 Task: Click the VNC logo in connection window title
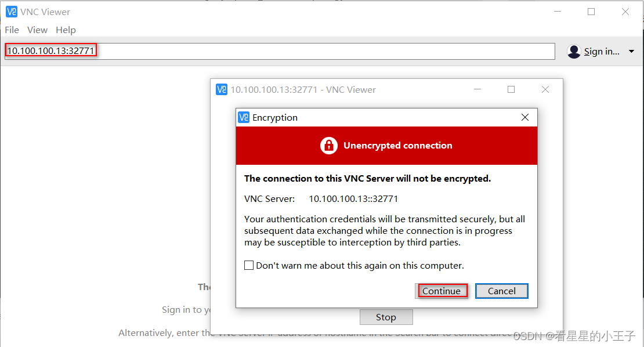[x=222, y=89]
